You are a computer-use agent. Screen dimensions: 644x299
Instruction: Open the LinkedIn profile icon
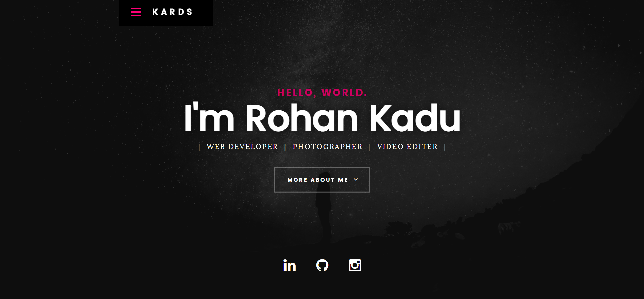[290, 265]
